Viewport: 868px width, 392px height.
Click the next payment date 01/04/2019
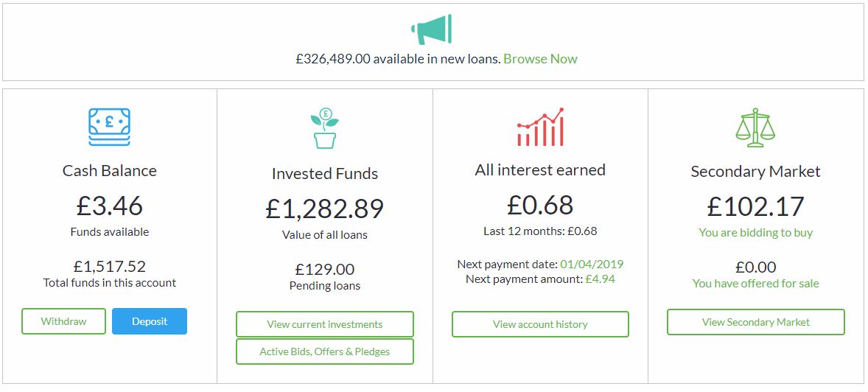592,264
